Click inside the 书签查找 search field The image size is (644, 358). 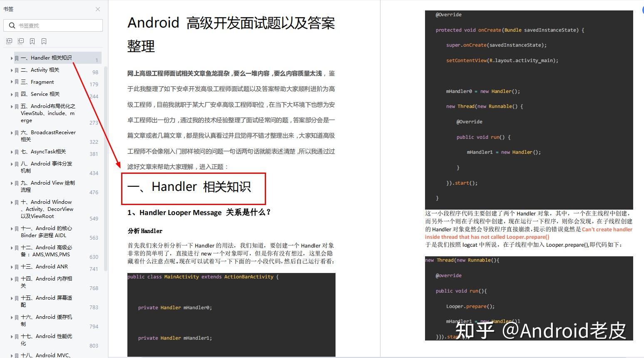pos(54,25)
